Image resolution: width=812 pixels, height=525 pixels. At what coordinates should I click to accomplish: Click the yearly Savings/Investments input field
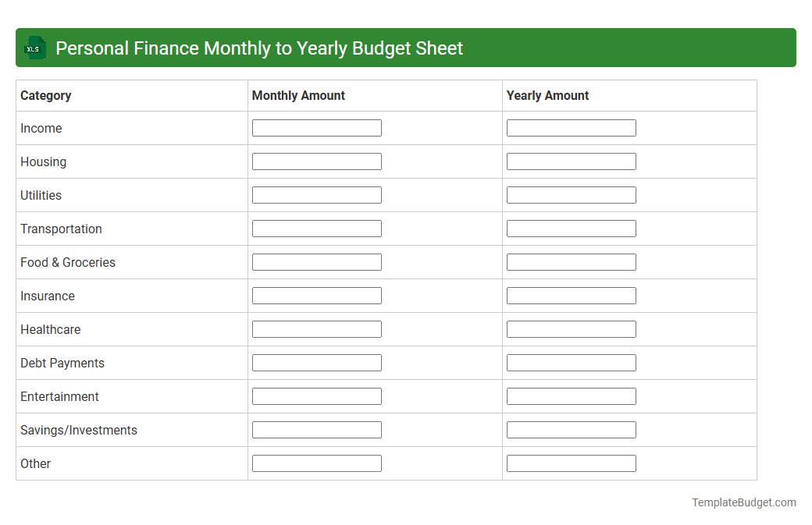pos(571,429)
